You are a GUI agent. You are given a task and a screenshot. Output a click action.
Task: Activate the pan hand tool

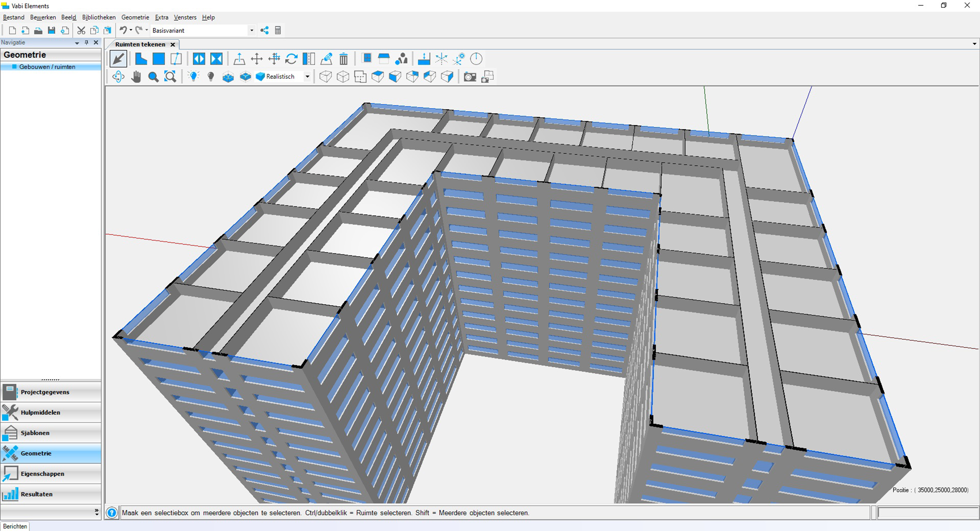click(136, 77)
